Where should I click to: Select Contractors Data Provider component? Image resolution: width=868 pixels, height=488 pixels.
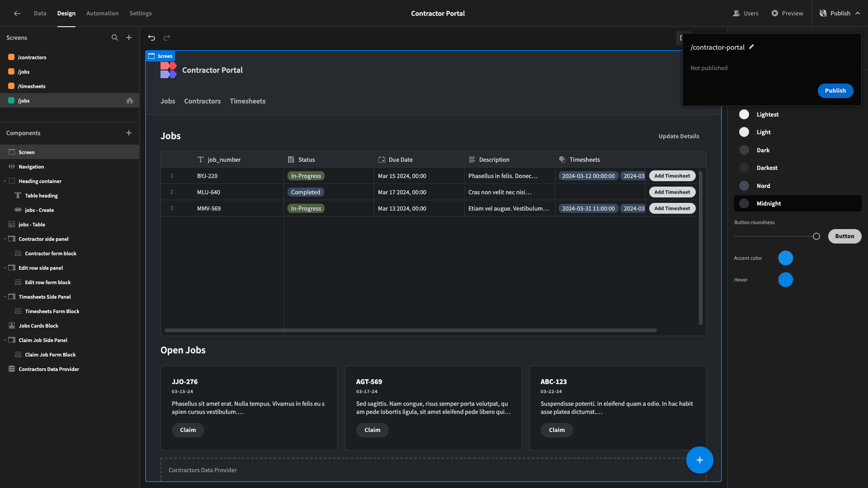70,369
